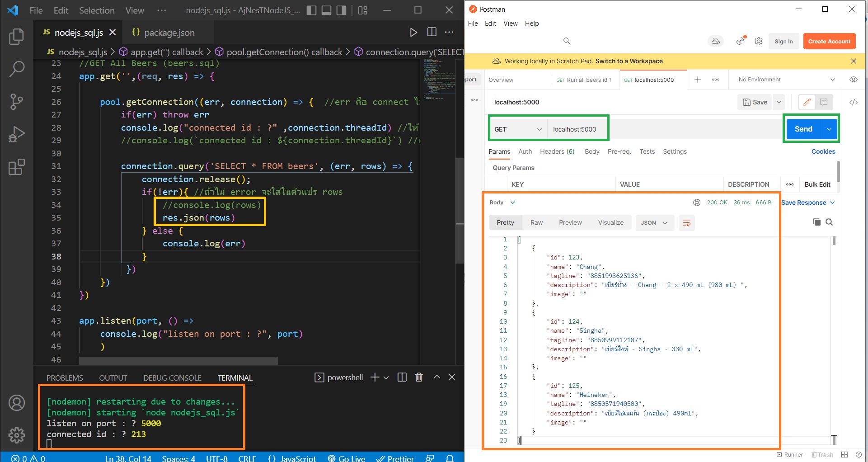Image resolution: width=868 pixels, height=462 pixels.
Task: Open the Explorer view in VS Code
Action: click(x=17, y=37)
